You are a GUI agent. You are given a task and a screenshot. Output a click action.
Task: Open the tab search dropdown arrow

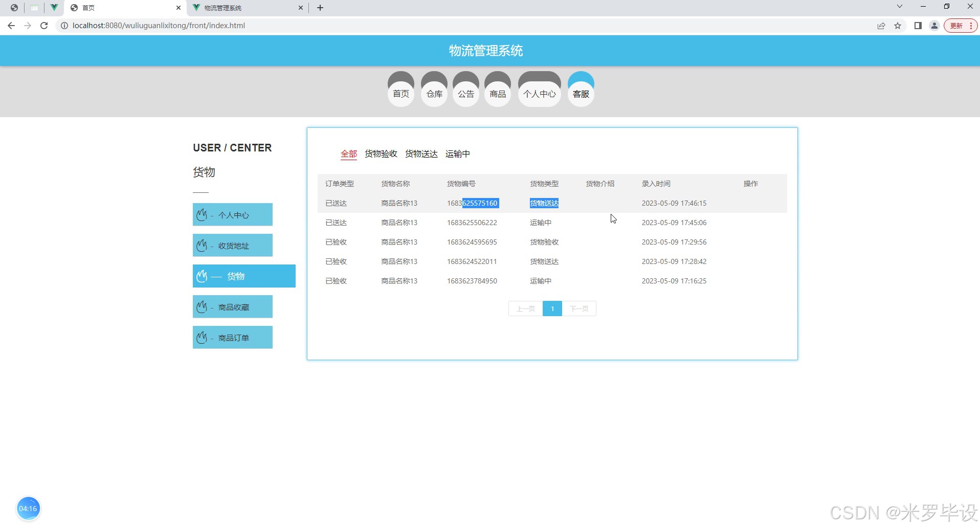(x=900, y=7)
